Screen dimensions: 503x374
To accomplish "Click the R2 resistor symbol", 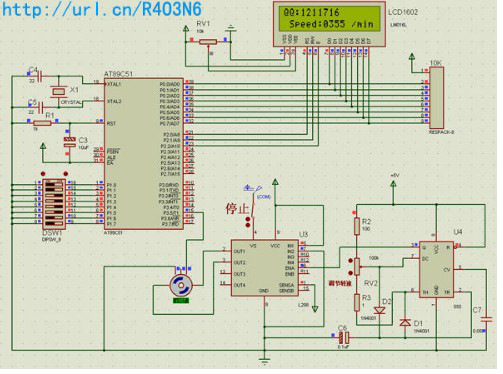I will [357, 226].
